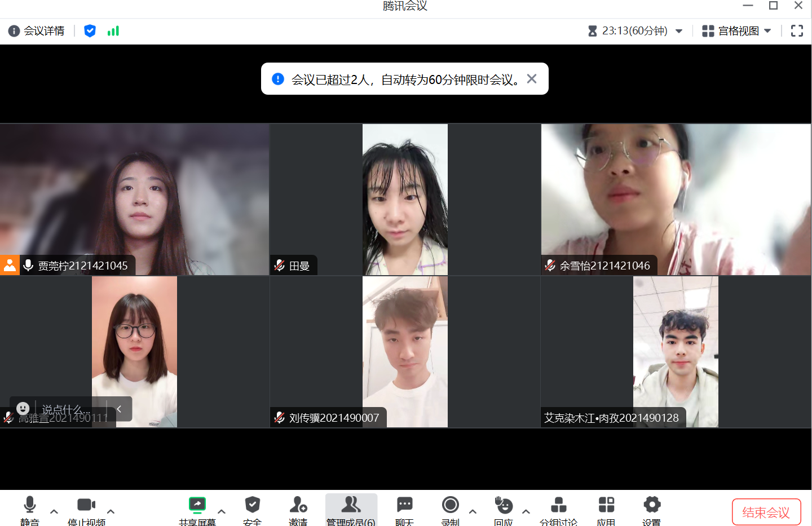Open manage members panel
The image size is (812, 526).
click(351, 505)
